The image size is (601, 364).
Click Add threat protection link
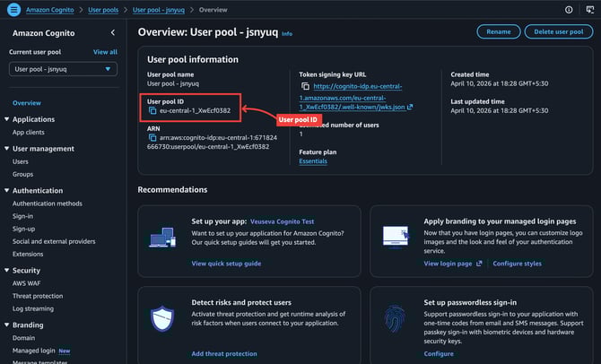coord(224,353)
